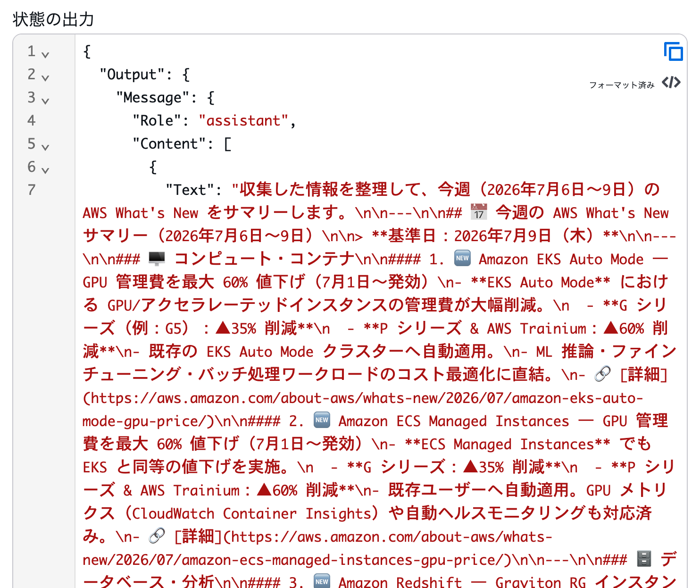Image resolution: width=700 pixels, height=588 pixels.
Task: Copy the state output JSON
Action: (673, 51)
